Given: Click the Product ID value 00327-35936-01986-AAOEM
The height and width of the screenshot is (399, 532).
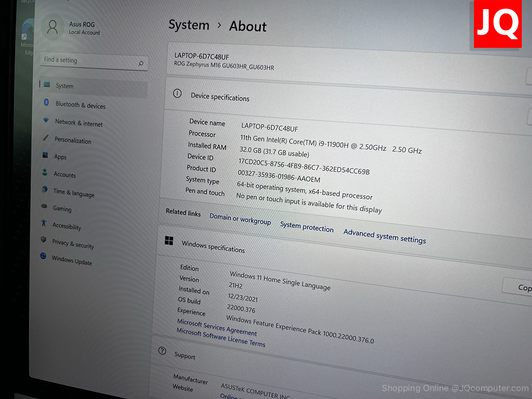Looking at the screenshot, I should coord(279,176).
